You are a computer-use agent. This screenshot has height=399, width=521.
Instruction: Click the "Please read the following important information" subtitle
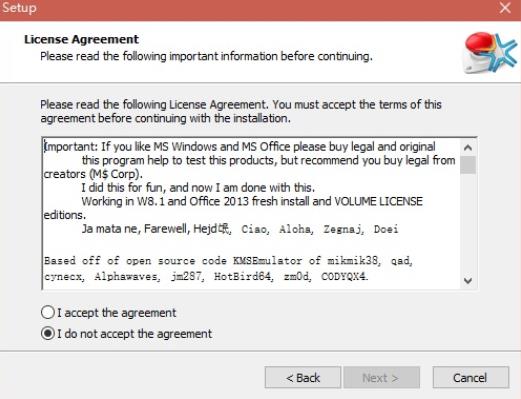click(x=206, y=56)
